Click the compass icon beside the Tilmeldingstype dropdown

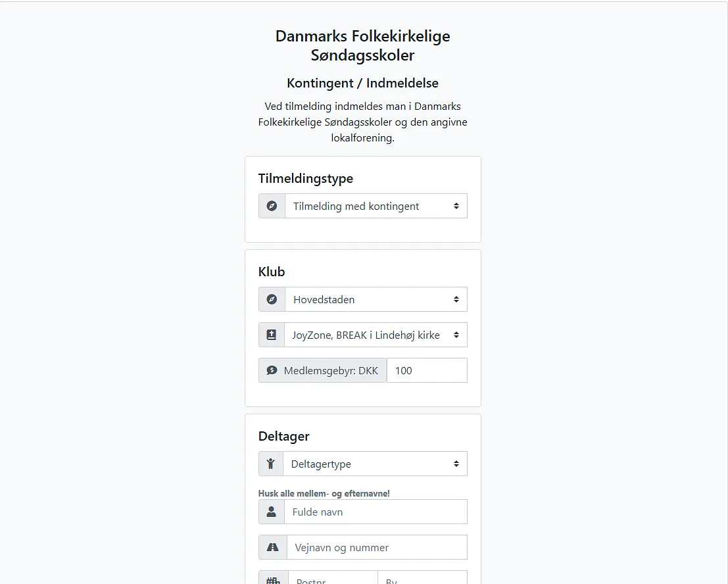272,206
